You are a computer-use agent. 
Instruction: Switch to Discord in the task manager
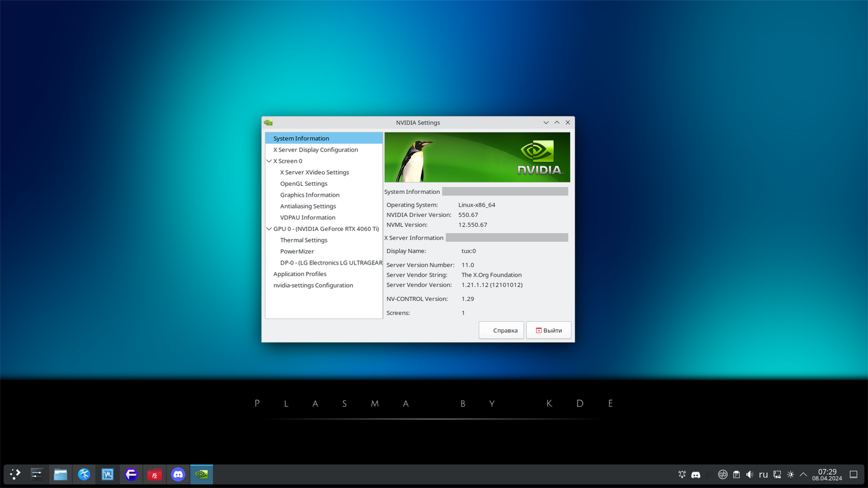pyautogui.click(x=178, y=474)
